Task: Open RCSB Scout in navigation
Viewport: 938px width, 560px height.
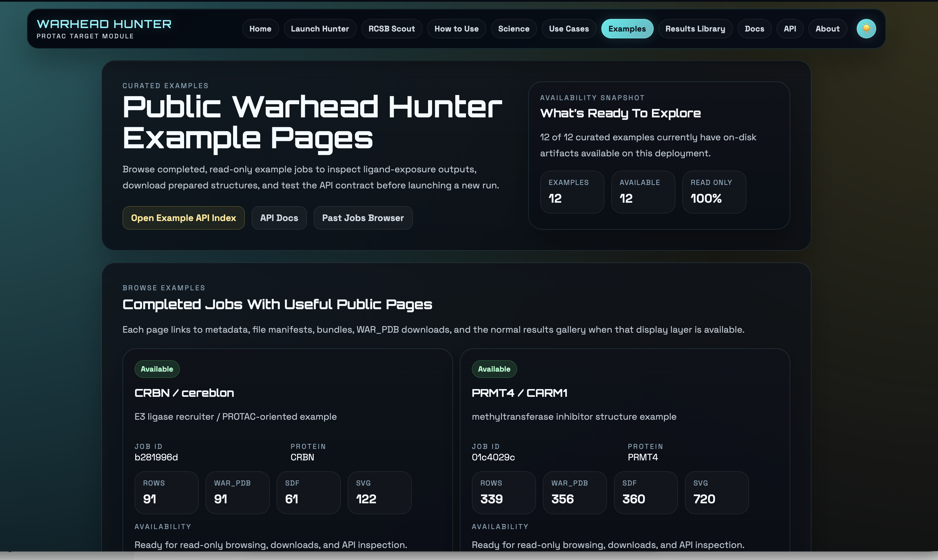Action: click(392, 29)
